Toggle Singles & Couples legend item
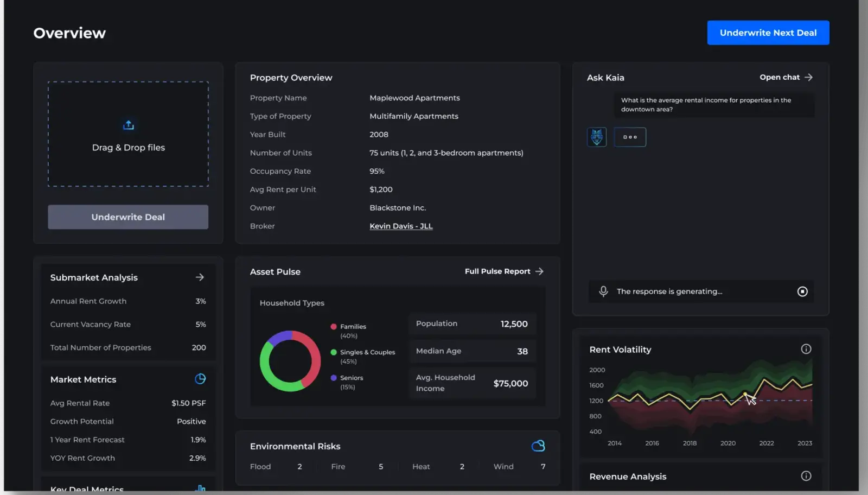The image size is (868, 495). tap(367, 352)
